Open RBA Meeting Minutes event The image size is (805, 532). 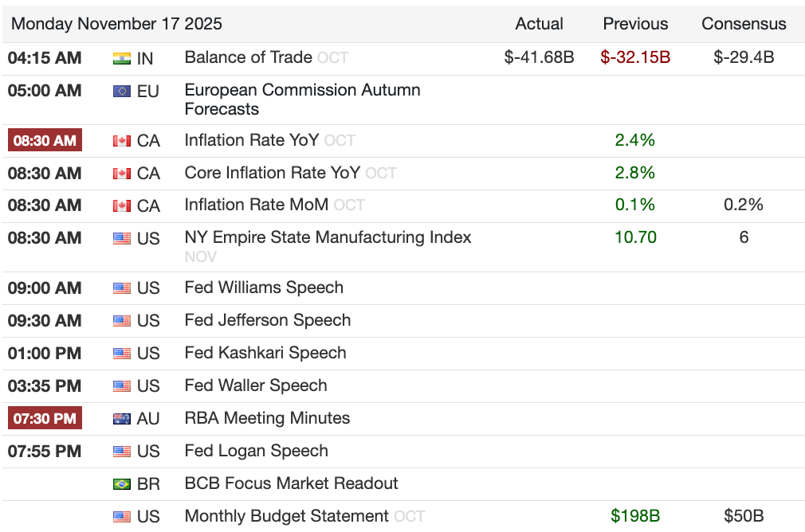click(x=267, y=418)
